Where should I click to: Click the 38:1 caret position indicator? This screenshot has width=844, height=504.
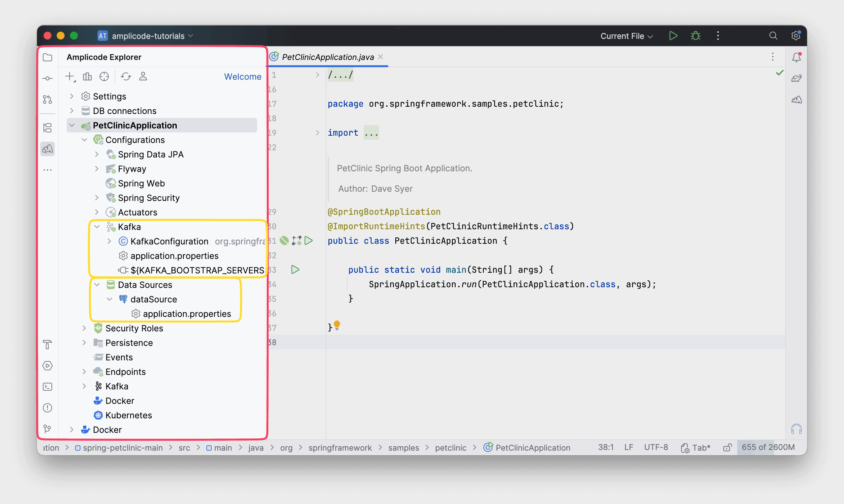(x=606, y=447)
